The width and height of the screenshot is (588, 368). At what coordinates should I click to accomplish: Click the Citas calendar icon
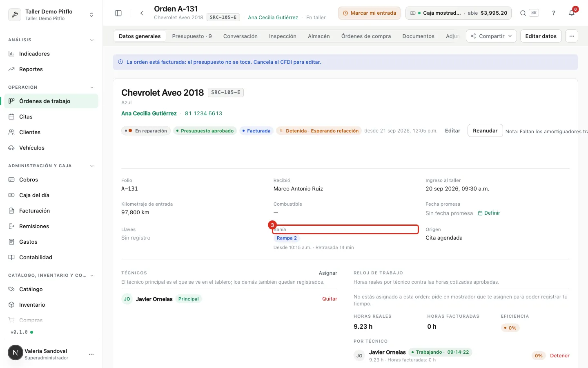11,117
